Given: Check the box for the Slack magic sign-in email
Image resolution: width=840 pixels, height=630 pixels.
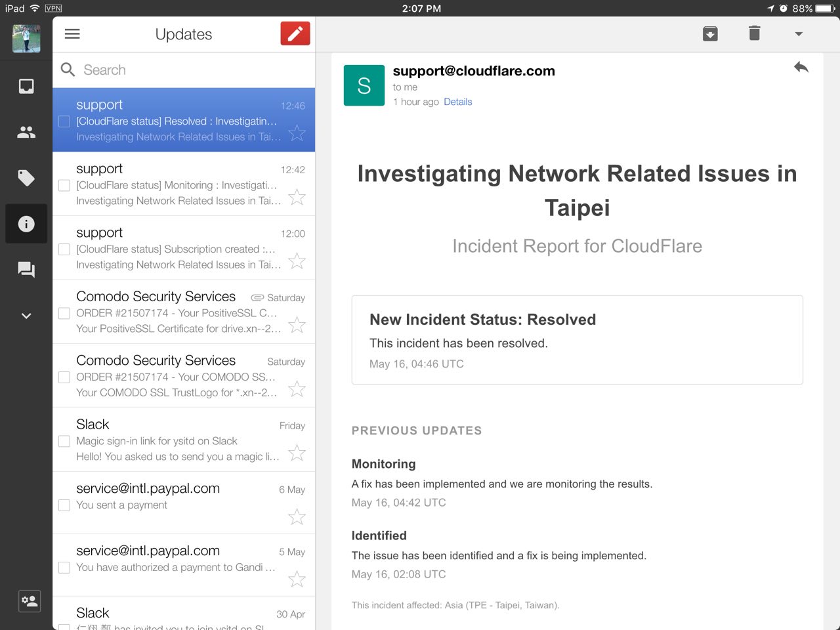Looking at the screenshot, I should [64, 441].
